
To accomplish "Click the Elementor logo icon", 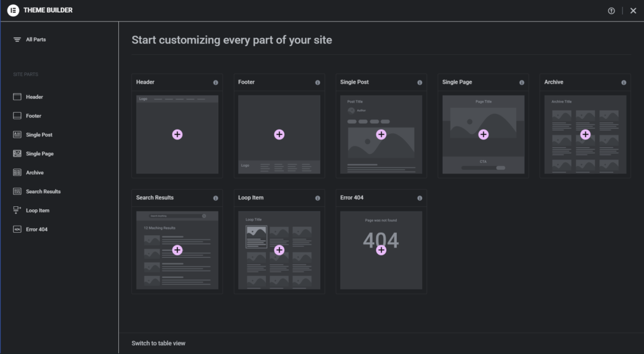I will tap(13, 11).
